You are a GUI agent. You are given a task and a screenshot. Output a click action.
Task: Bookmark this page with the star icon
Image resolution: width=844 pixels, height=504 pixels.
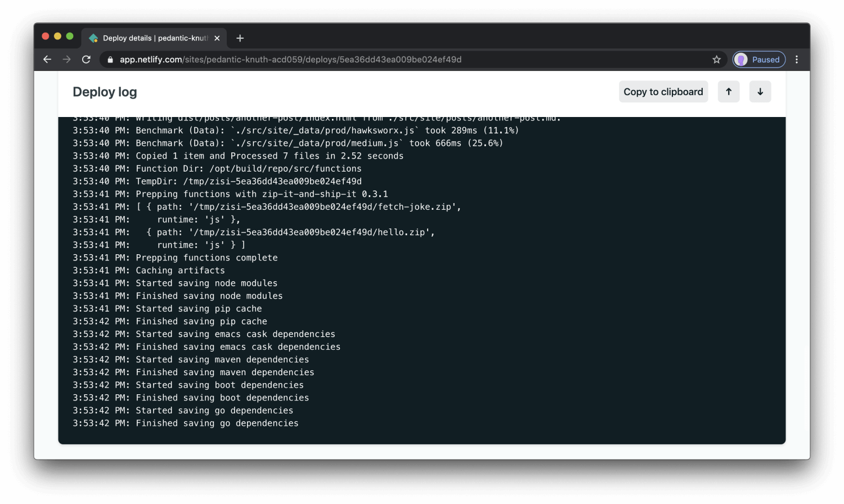click(x=716, y=59)
